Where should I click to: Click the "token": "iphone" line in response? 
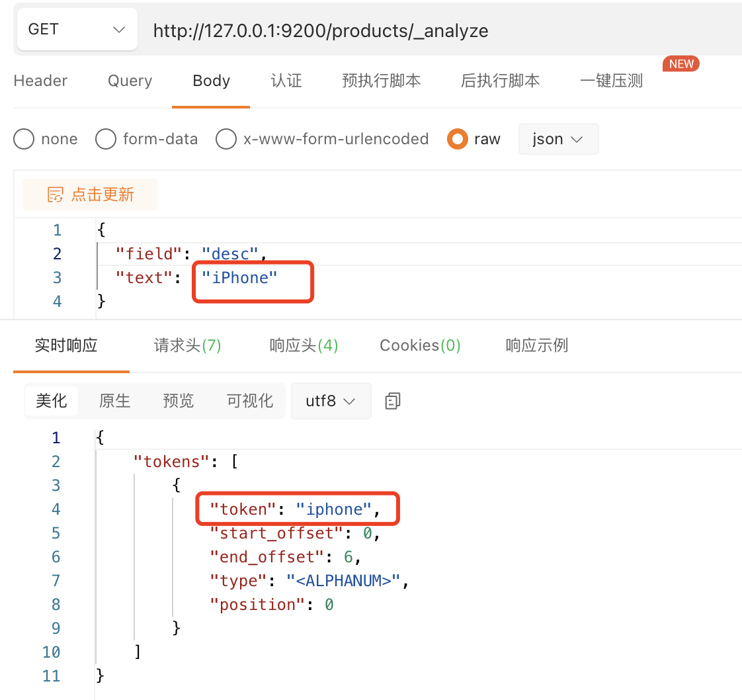pos(296,509)
